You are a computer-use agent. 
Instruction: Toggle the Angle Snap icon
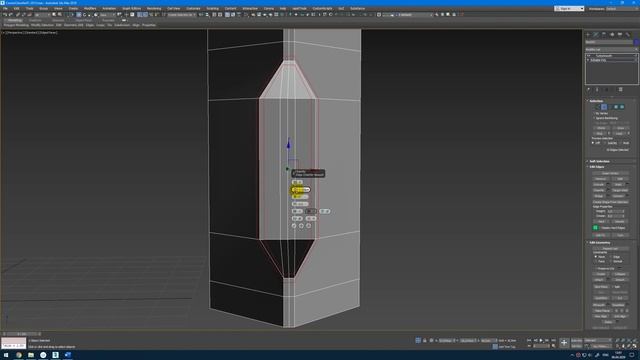[145, 15]
